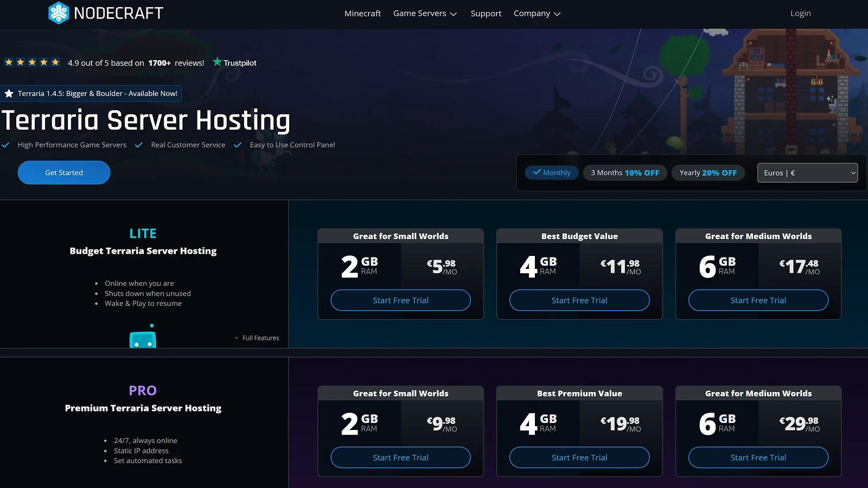Click the checkmark beside Real Customer Service
The image size is (868, 488).
(x=139, y=145)
